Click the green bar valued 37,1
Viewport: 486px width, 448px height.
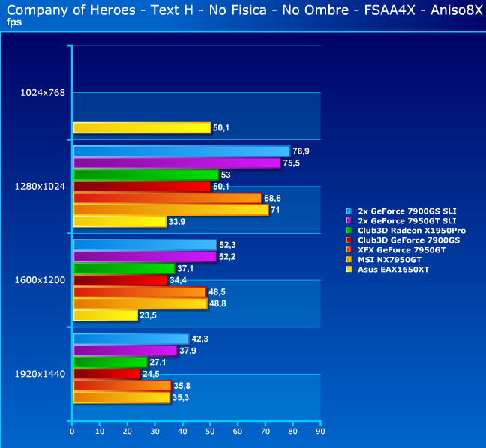[x=124, y=269]
